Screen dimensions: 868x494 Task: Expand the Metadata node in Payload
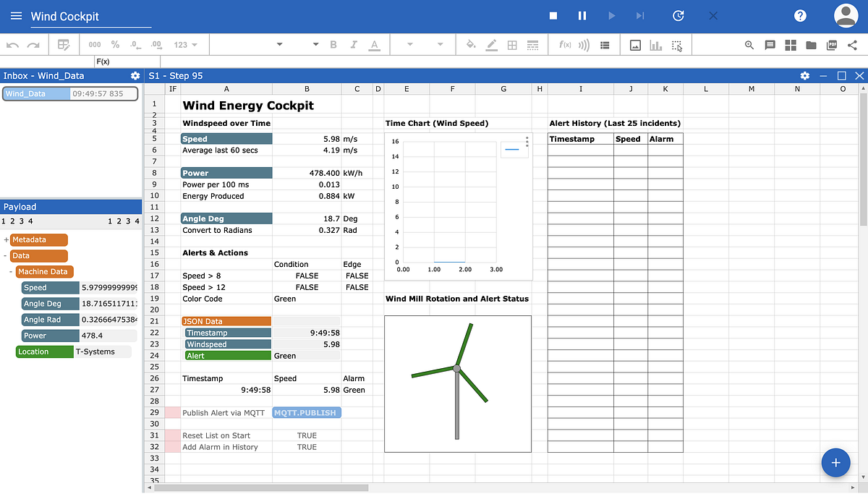pyautogui.click(x=6, y=240)
